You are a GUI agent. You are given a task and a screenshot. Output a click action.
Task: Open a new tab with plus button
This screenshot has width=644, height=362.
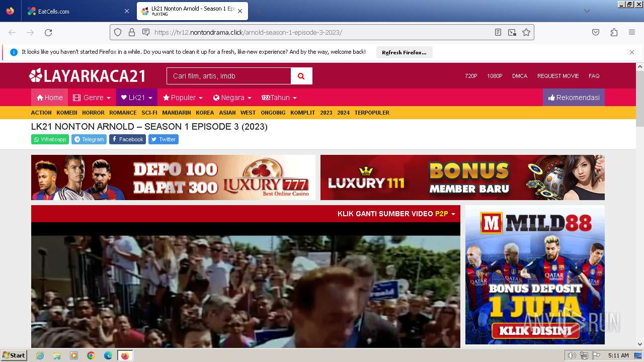tap(259, 11)
